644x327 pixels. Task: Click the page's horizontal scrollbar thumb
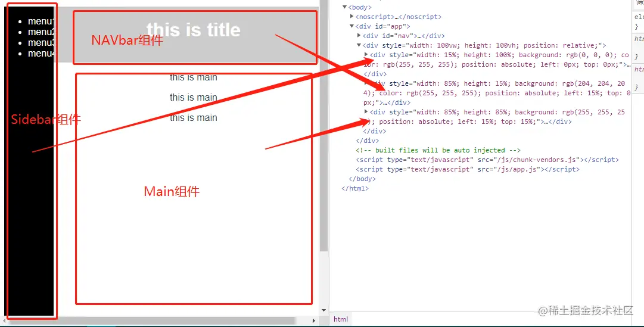(x=152, y=320)
